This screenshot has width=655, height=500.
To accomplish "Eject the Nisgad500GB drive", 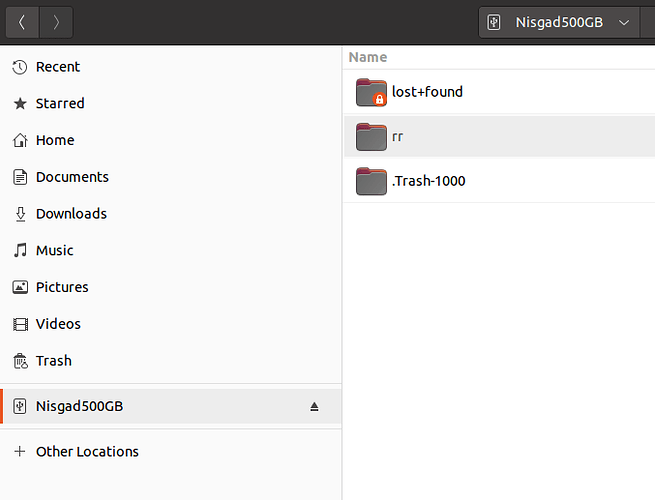I will coord(314,406).
